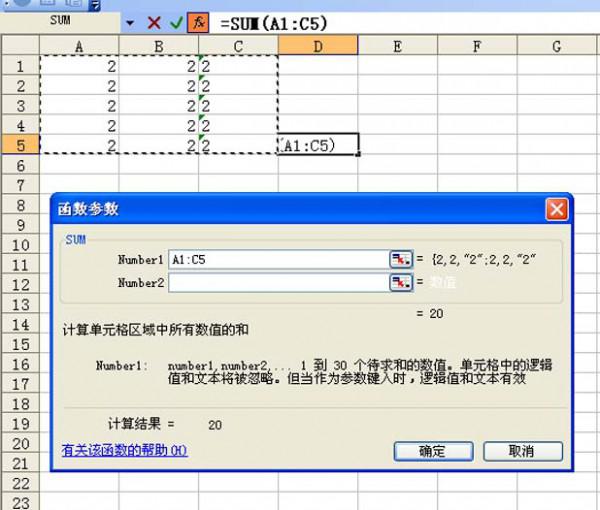Viewport: 600px width, 510px height.
Task: Click cell C1 with text-formatted 2
Action: tap(238, 66)
